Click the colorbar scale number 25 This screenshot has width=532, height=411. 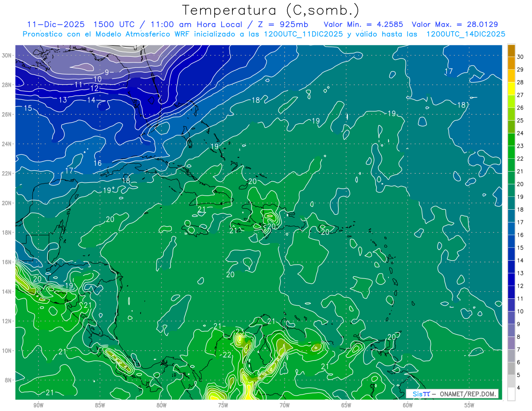[520, 120]
